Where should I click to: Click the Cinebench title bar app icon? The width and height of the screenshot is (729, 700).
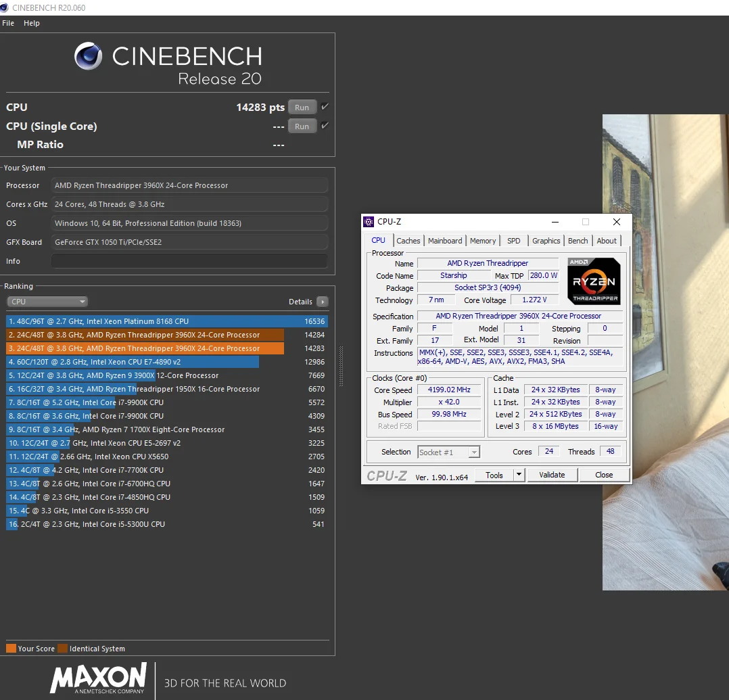click(5, 8)
